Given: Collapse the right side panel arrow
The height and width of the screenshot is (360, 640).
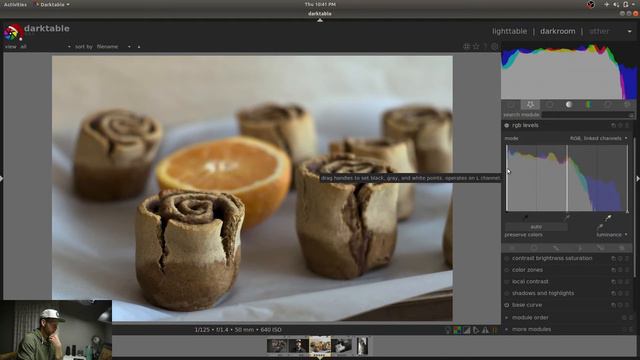Looking at the screenshot, I should pyautogui.click(x=638, y=178).
